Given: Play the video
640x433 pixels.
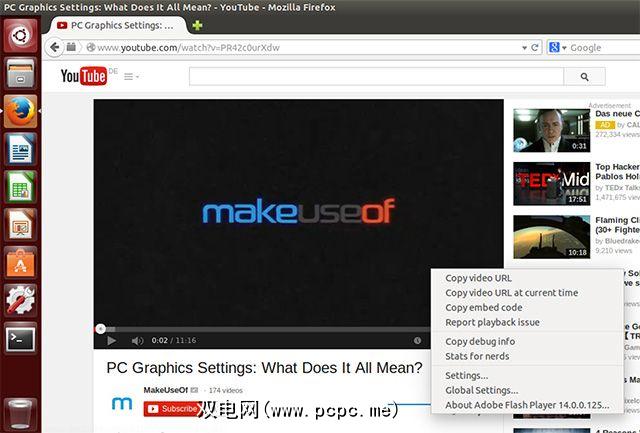Looking at the screenshot, I should [111, 340].
